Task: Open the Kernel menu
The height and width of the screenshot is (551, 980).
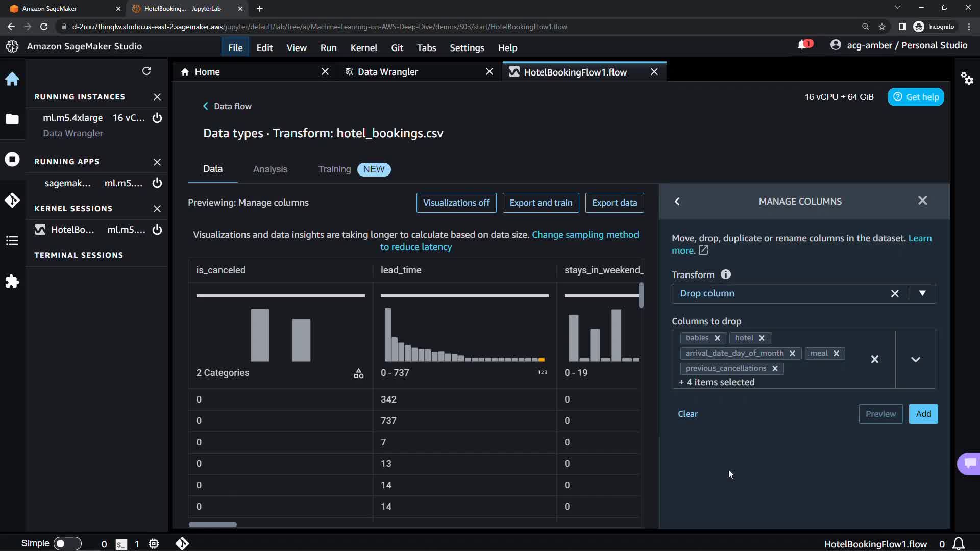Action: pos(363,47)
